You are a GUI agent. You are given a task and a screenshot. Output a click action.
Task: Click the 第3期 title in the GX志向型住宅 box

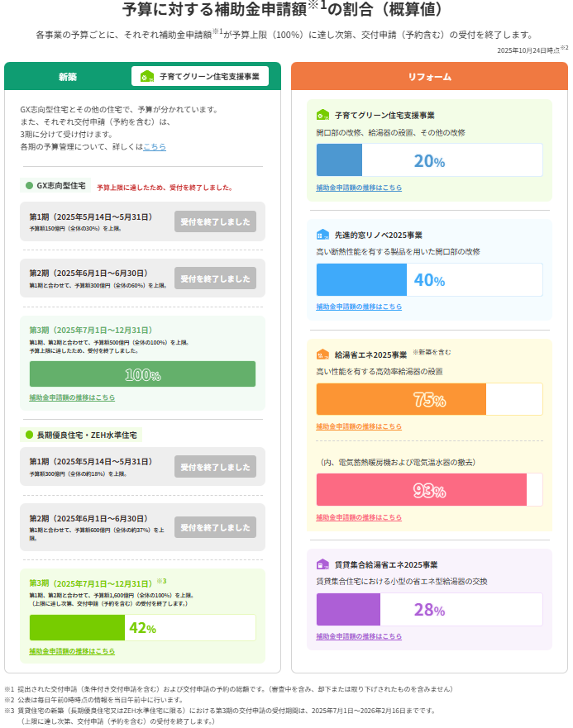[91, 330]
